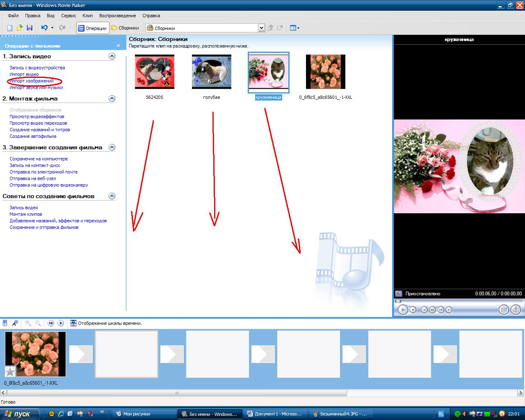Screen dimensions: 525x420
Task: Open the audio levels tool in storyboard toolbar
Action: click(5, 323)
